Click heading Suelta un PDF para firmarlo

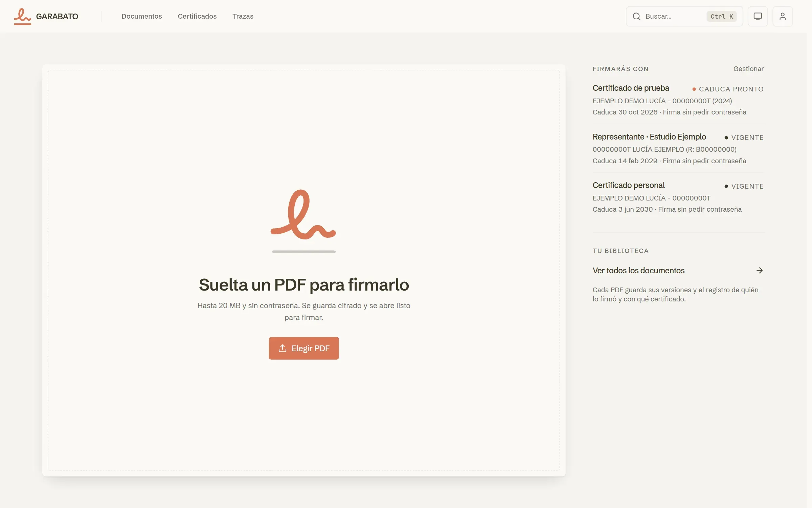[304, 285]
